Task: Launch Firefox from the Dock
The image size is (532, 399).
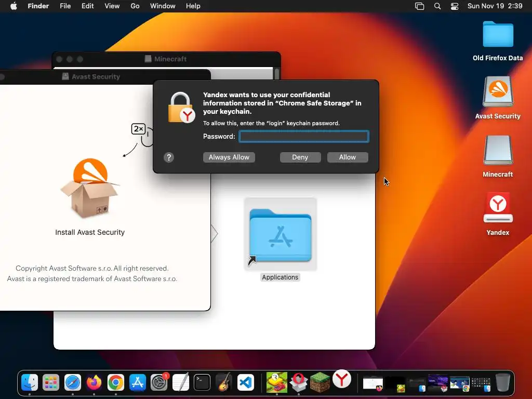Action: point(94,382)
